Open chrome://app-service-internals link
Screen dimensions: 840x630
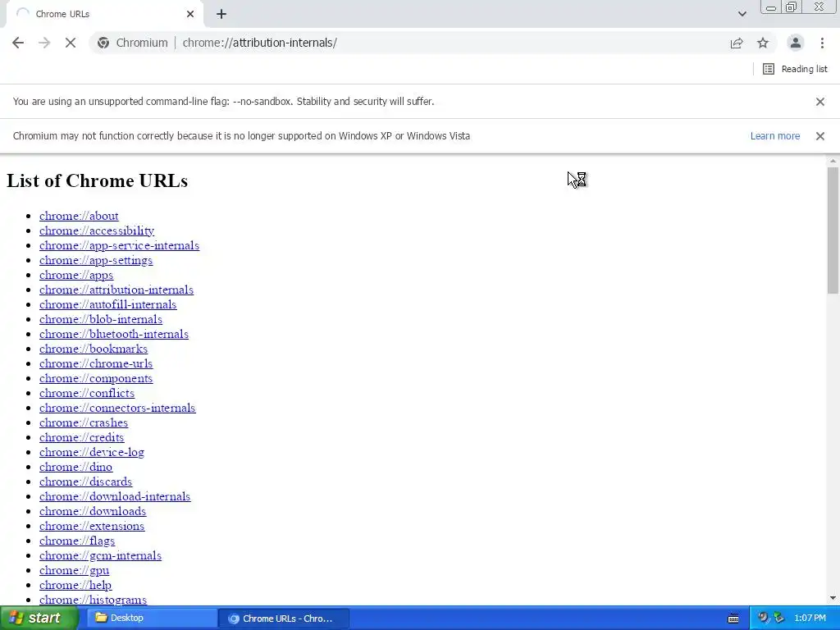pos(119,245)
